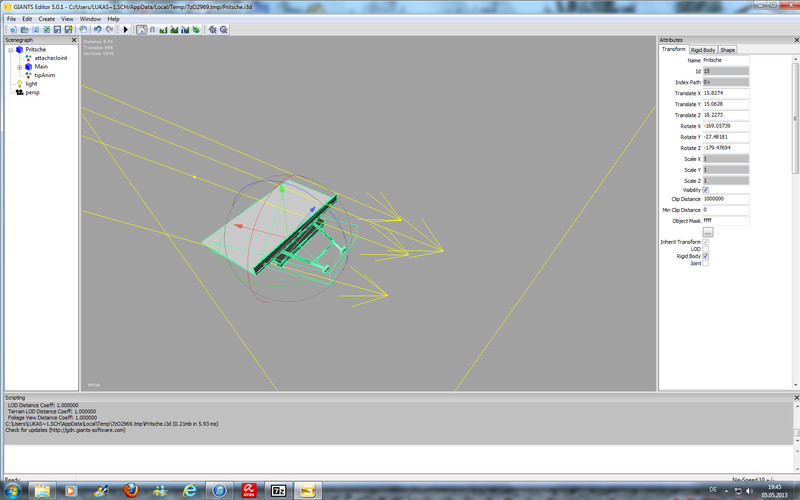Click the last magnifier icon in toolbar

(223, 30)
